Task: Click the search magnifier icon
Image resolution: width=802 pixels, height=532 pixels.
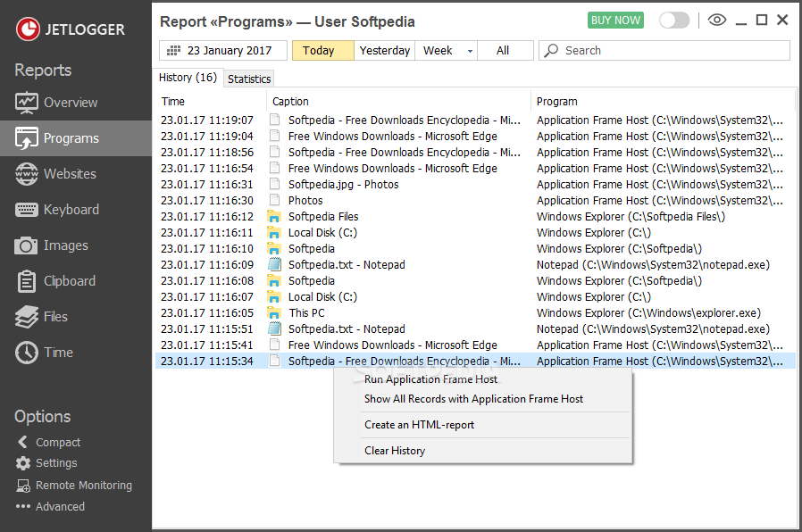Action: click(x=551, y=51)
